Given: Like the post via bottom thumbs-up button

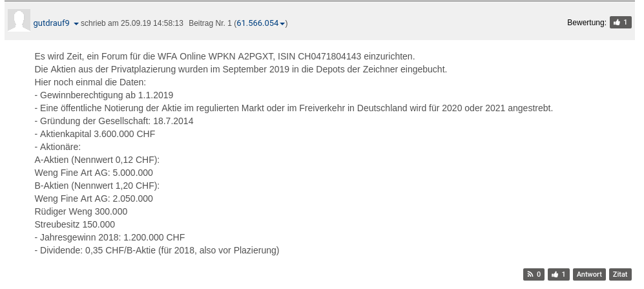Looking at the screenshot, I should tap(558, 275).
